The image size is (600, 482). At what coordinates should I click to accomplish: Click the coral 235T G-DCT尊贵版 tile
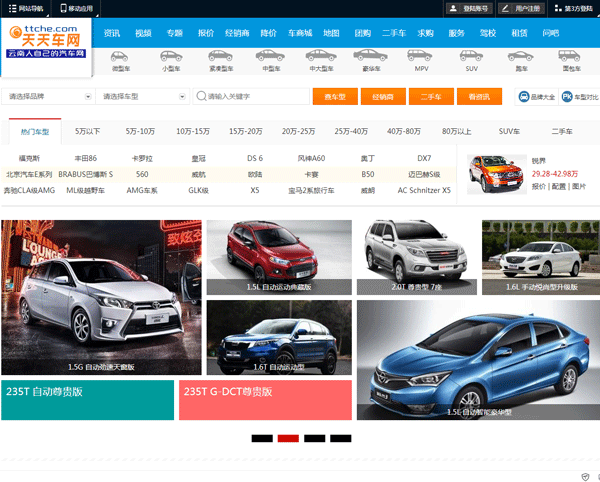(265, 400)
